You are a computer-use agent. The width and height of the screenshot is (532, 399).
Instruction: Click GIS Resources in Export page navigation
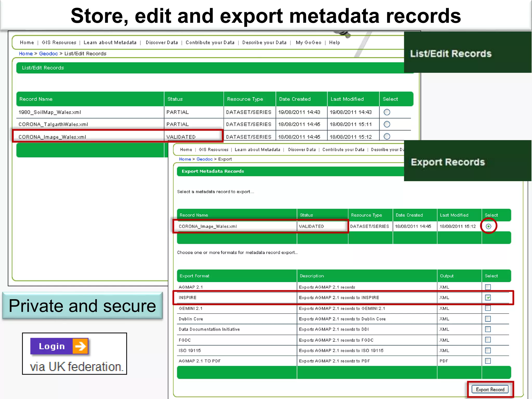(x=214, y=150)
